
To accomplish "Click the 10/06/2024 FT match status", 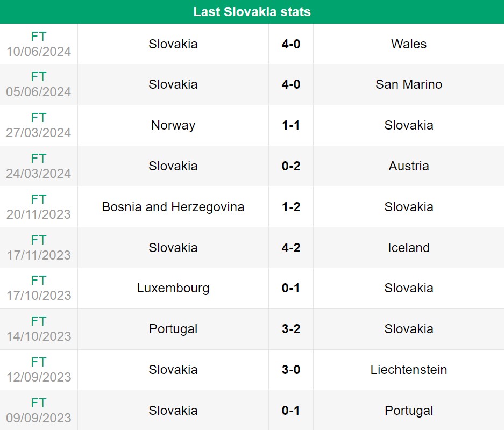I will point(39,37).
